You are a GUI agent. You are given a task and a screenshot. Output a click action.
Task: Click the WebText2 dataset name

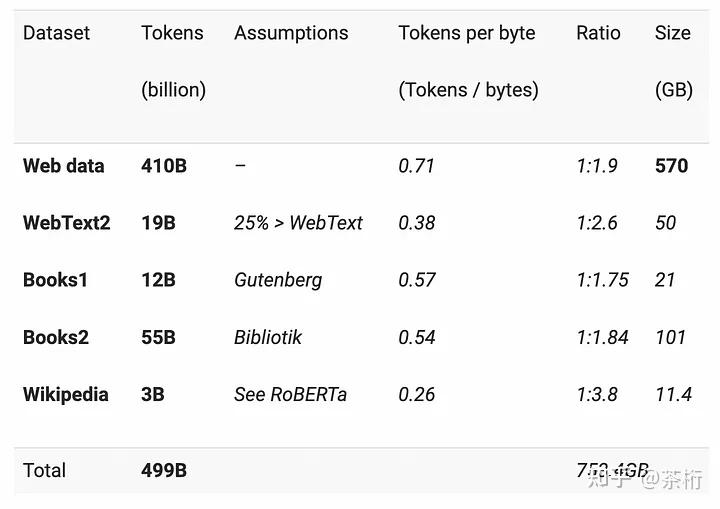tap(66, 223)
